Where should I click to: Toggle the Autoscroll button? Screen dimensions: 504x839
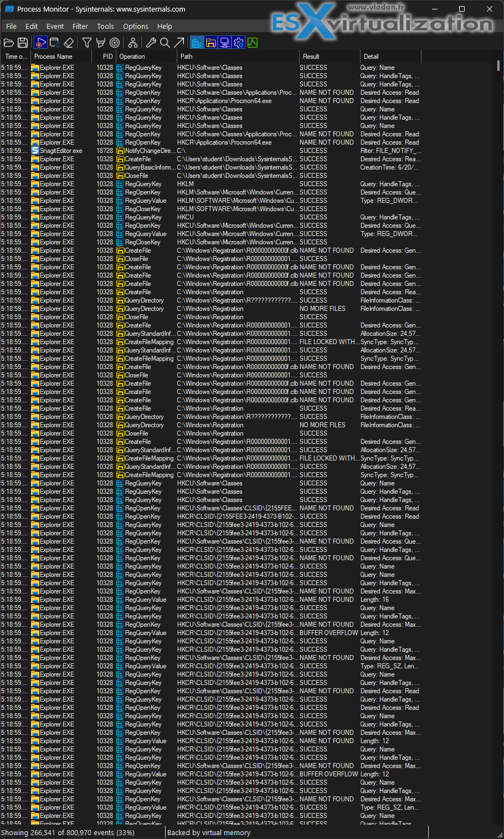click(x=55, y=43)
